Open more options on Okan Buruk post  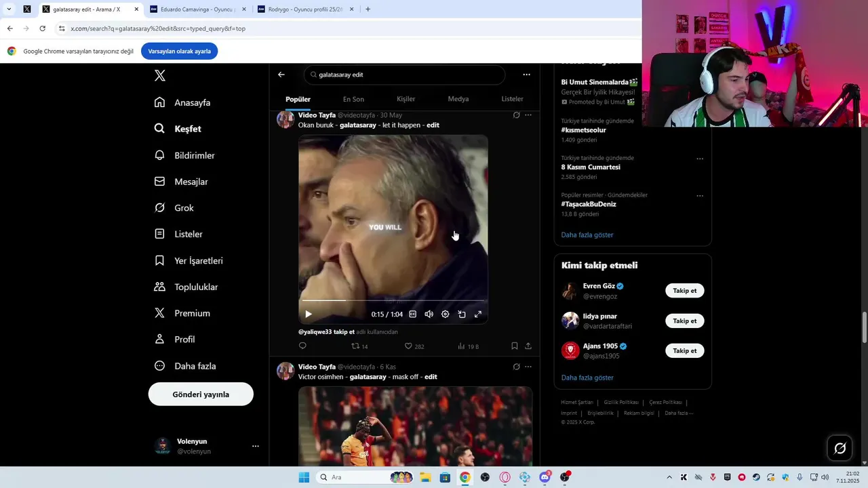tap(528, 115)
